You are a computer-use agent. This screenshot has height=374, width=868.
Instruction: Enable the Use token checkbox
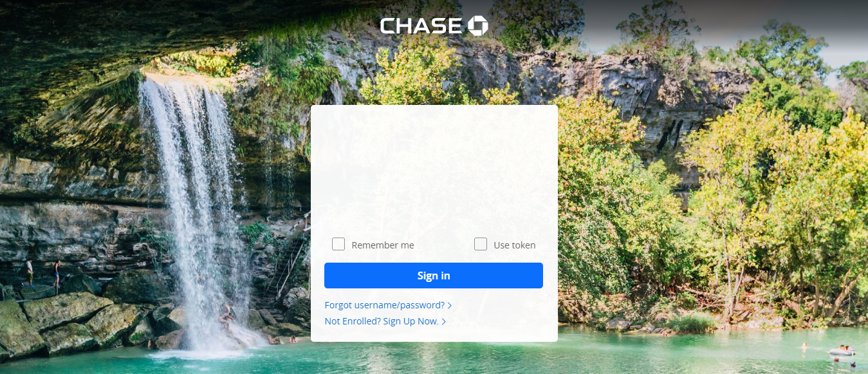tap(481, 244)
